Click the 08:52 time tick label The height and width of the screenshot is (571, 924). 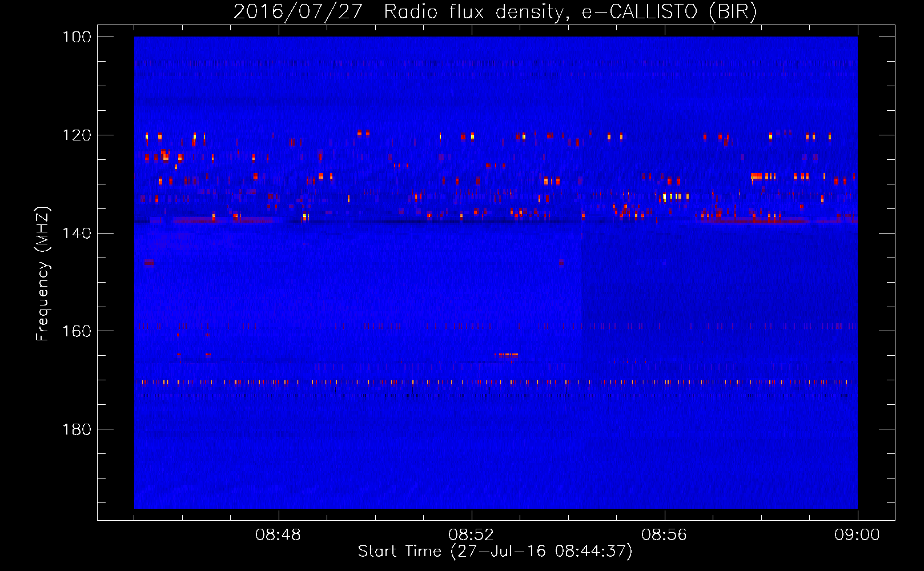coord(471,535)
